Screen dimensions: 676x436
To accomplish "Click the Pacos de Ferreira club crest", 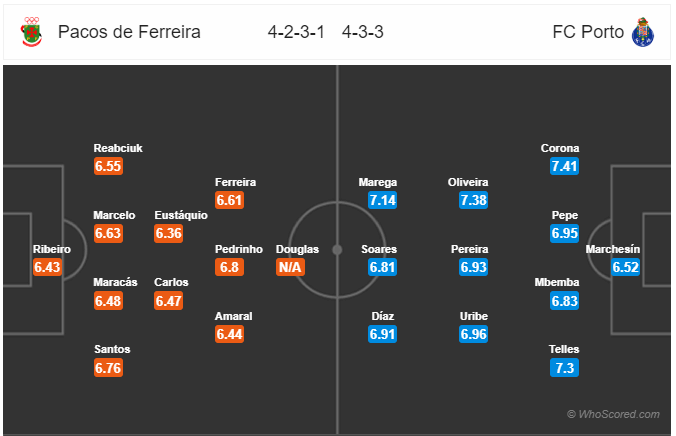I will coord(31,32).
